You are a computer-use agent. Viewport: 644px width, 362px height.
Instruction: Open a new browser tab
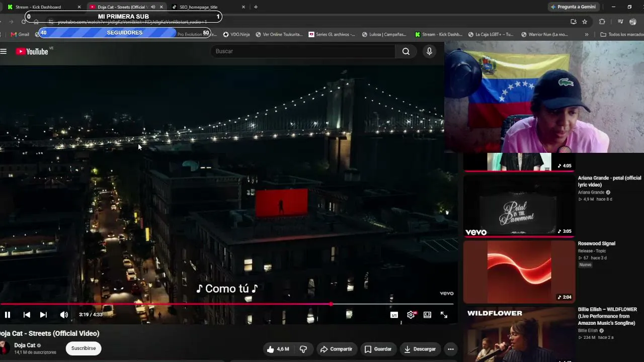click(256, 7)
